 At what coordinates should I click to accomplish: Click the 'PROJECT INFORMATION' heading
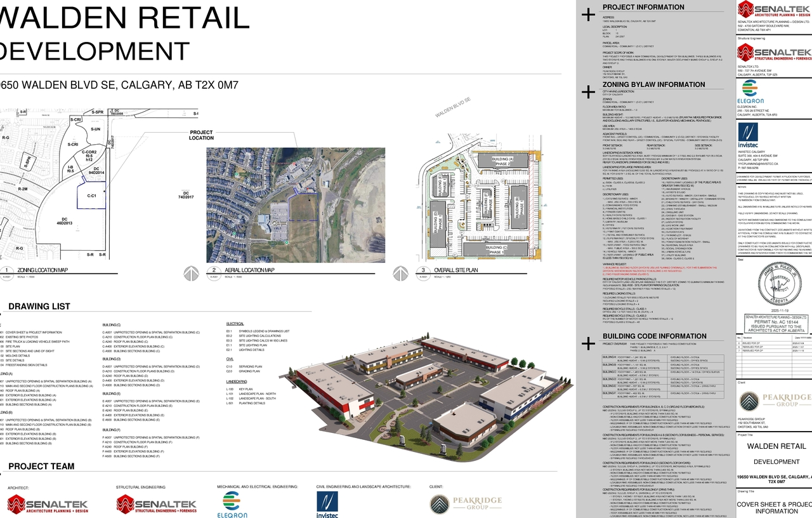click(x=643, y=8)
